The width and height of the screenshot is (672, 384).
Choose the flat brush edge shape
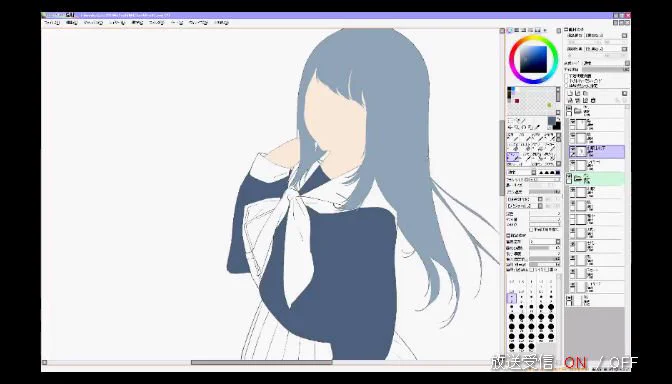pos(558,172)
